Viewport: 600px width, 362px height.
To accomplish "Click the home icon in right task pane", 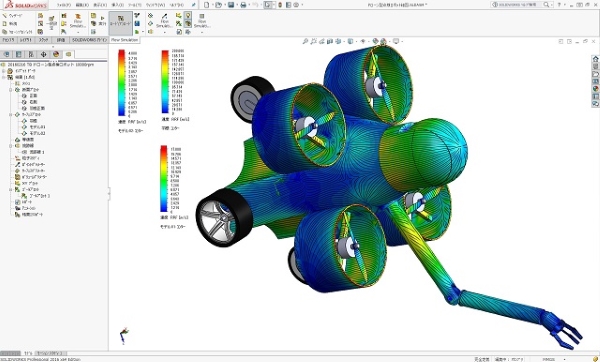I will 595,59.
